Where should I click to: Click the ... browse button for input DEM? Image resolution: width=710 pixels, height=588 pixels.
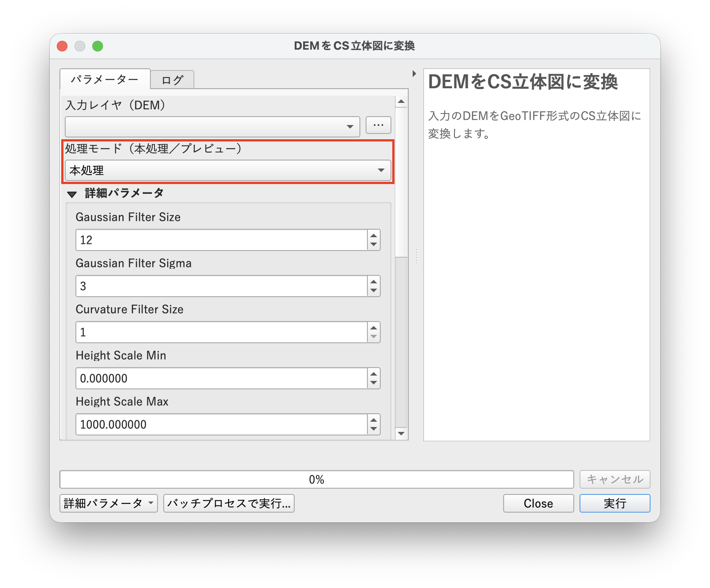(378, 125)
